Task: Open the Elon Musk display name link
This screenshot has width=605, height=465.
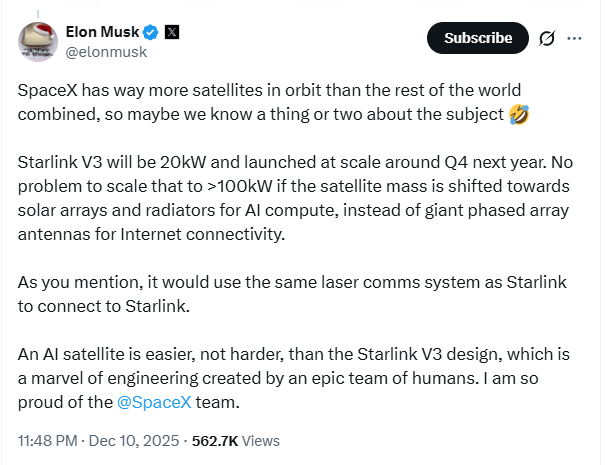Action: 100,32
